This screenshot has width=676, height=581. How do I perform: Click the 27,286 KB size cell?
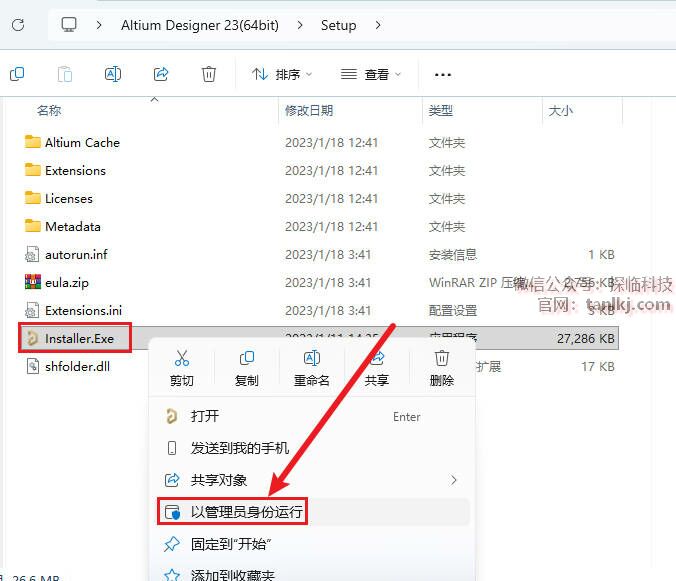(585, 339)
